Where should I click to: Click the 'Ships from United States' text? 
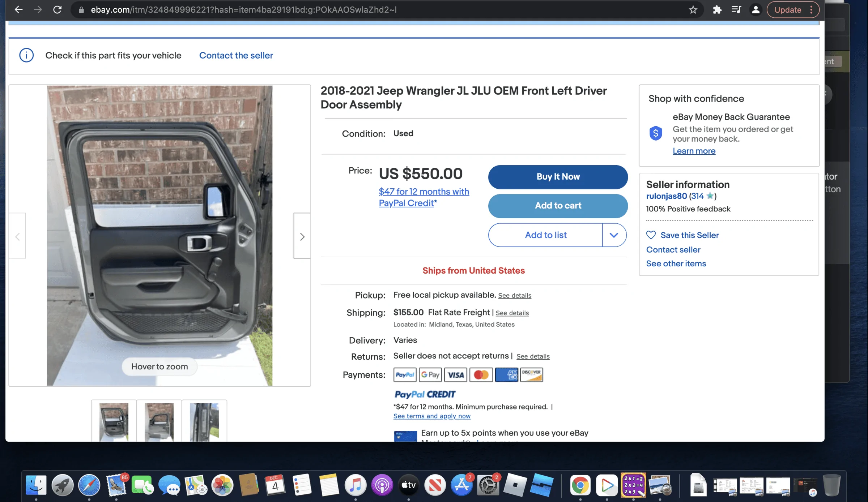[473, 271]
